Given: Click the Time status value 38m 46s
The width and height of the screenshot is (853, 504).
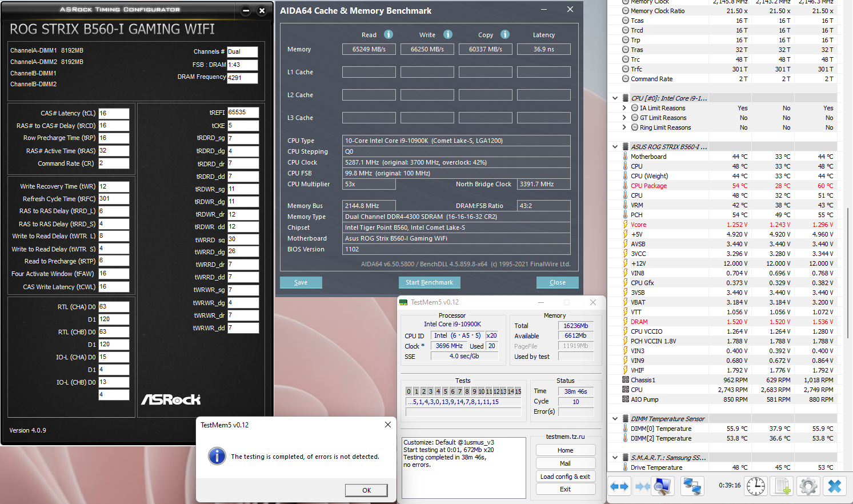Looking at the screenshot, I should (x=575, y=391).
